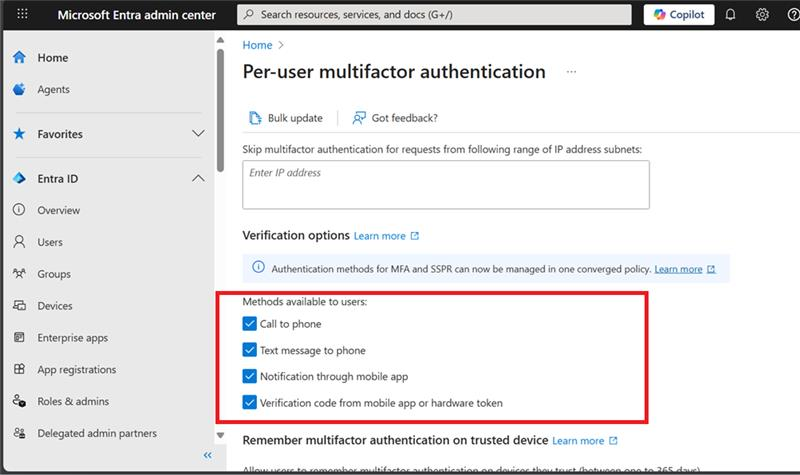Click the Agents icon in sidebar
Screen dimensions: 800x475
(x=19, y=89)
